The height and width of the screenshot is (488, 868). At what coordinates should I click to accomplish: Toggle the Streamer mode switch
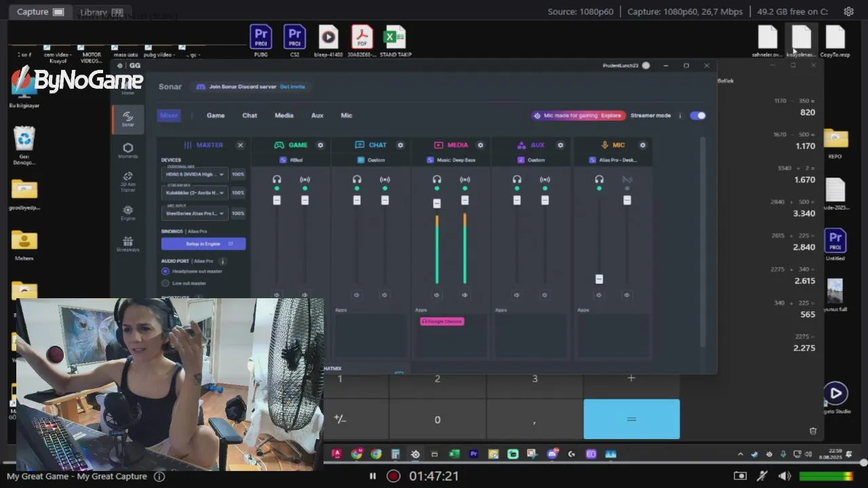(698, 115)
